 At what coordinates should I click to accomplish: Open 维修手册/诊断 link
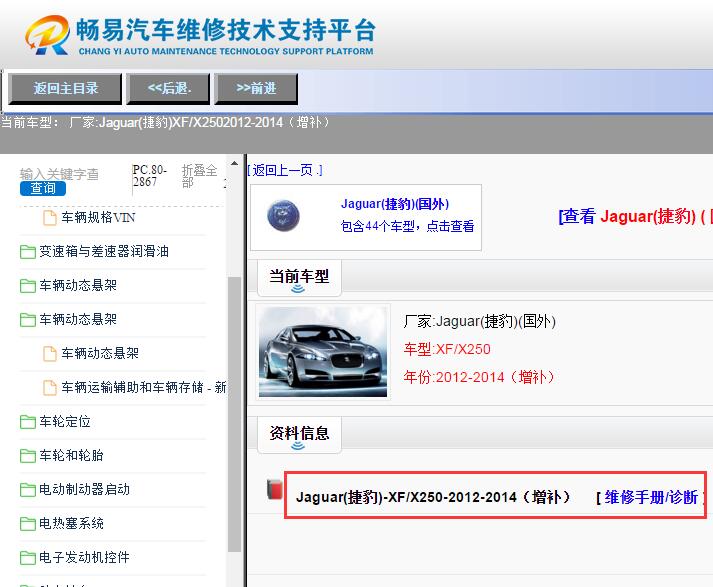(651, 497)
